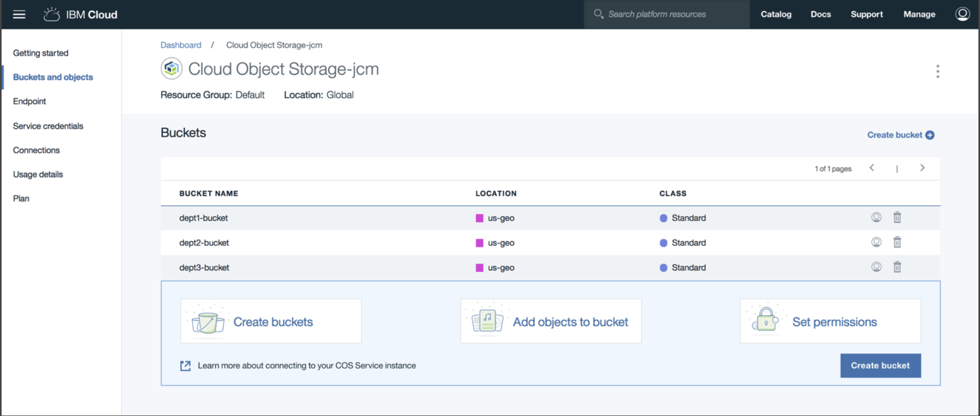Click the magenta us-geo swatch for dept2-bucket
Screen dimensions: 980x416
[x=479, y=243]
